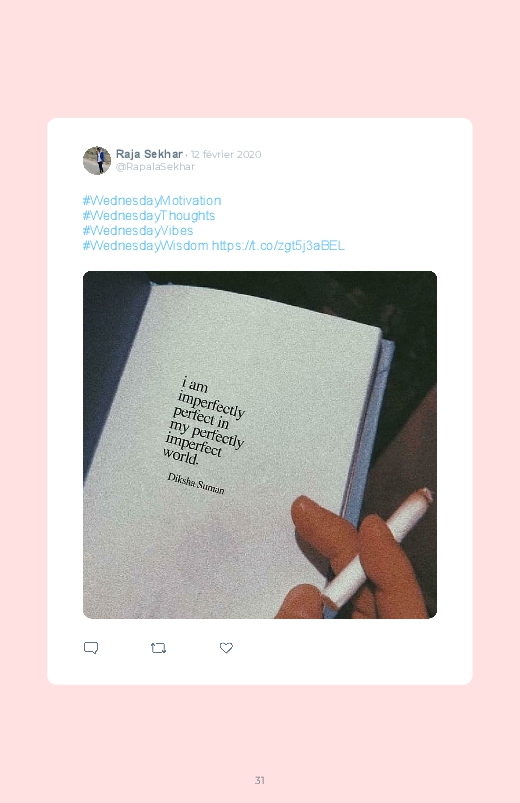Click the Raja Sekhar display name

[x=149, y=154]
